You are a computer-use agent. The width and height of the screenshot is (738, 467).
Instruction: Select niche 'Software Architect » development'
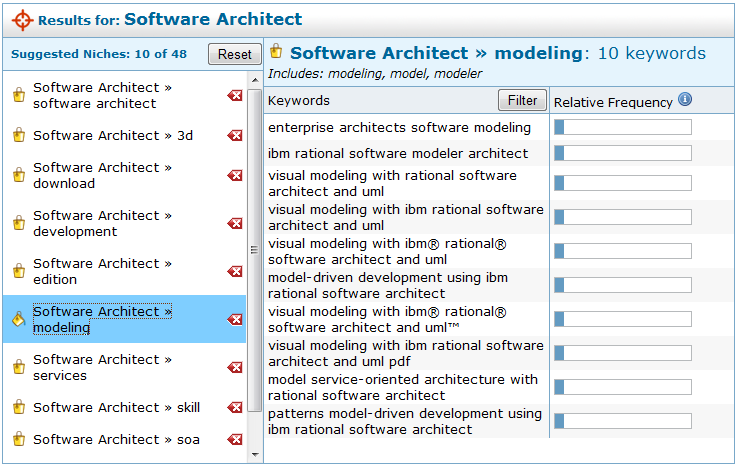[102, 223]
